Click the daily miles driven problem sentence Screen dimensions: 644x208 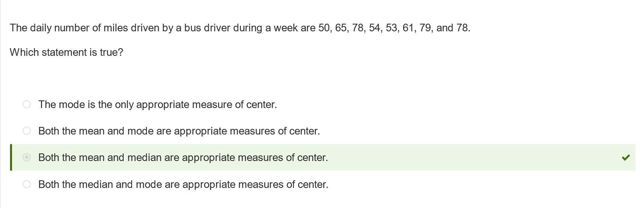click(240, 28)
